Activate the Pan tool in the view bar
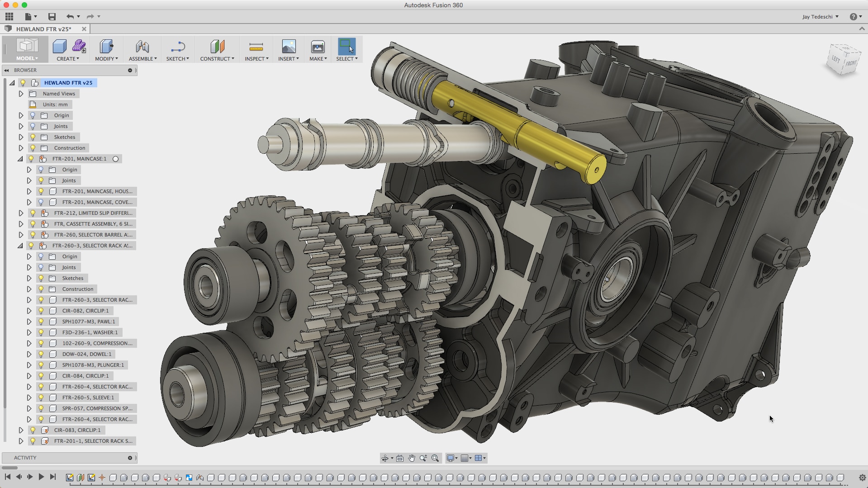868x488 pixels. [411, 458]
